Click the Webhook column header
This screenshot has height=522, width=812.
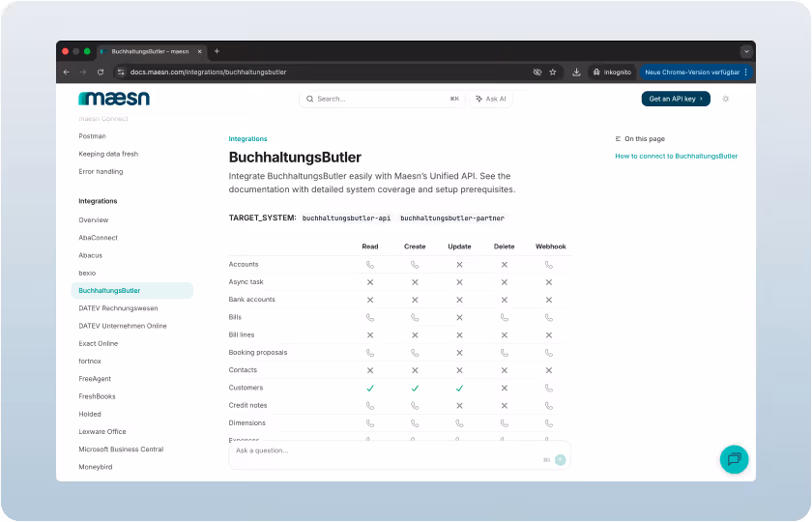click(x=550, y=246)
